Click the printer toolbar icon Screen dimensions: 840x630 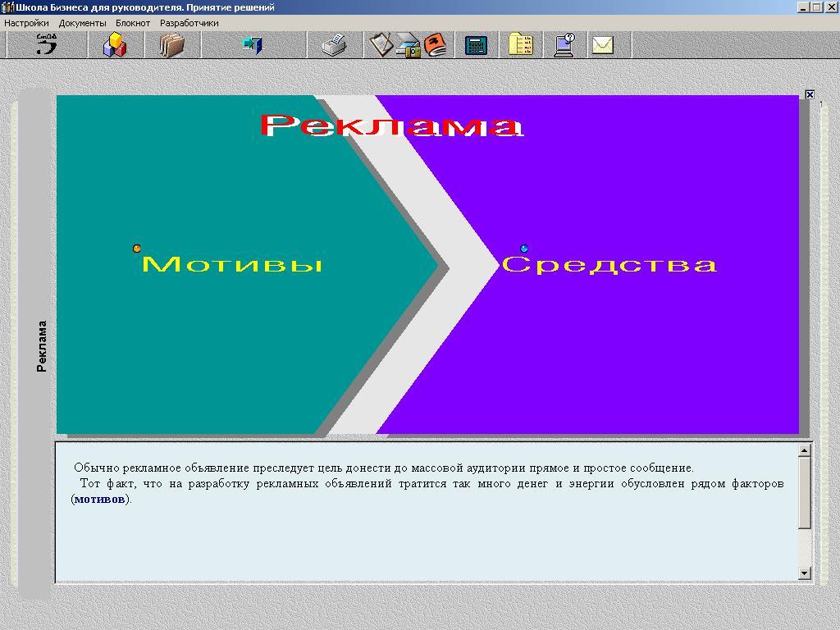335,44
